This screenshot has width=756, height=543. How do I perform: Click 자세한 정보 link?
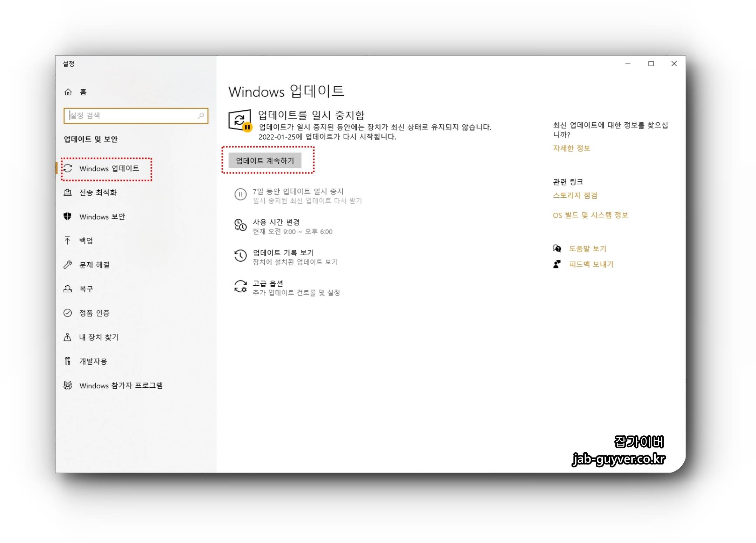click(572, 148)
